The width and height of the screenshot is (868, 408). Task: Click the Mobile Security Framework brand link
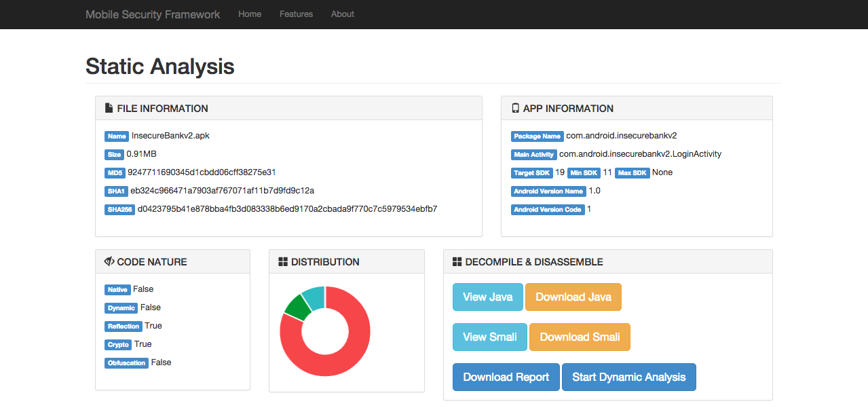click(153, 14)
